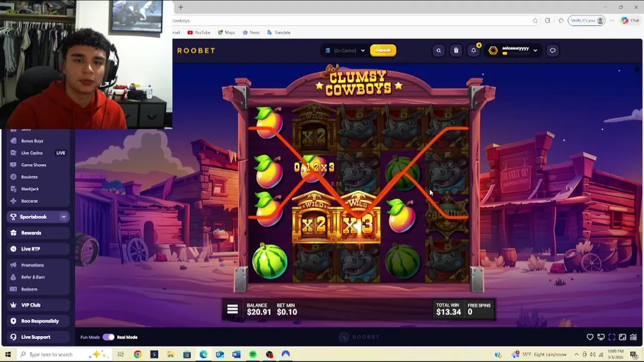This screenshot has width=644, height=362.
Task: Open Bonus Buys in the sidebar
Action: point(32,141)
